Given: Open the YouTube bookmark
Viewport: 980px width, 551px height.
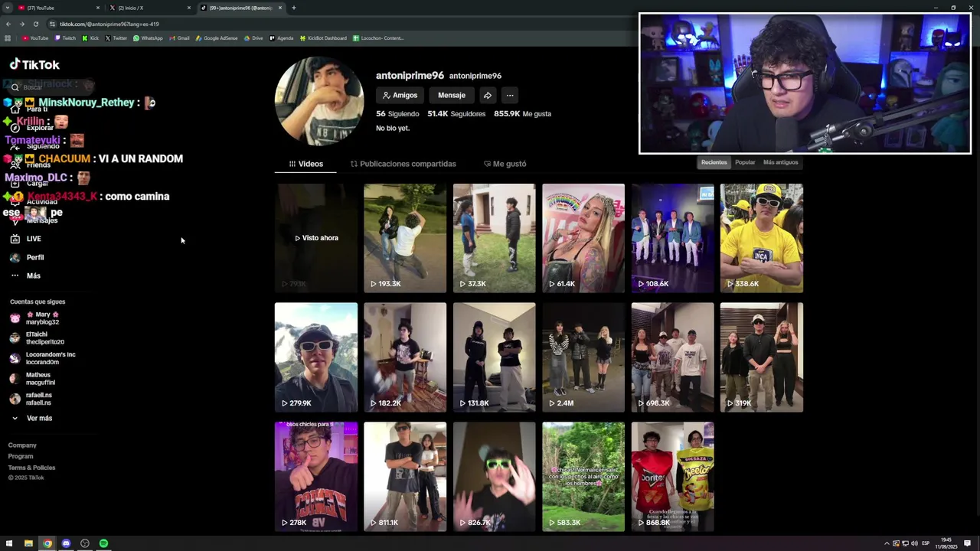Looking at the screenshot, I should pyautogui.click(x=35, y=38).
